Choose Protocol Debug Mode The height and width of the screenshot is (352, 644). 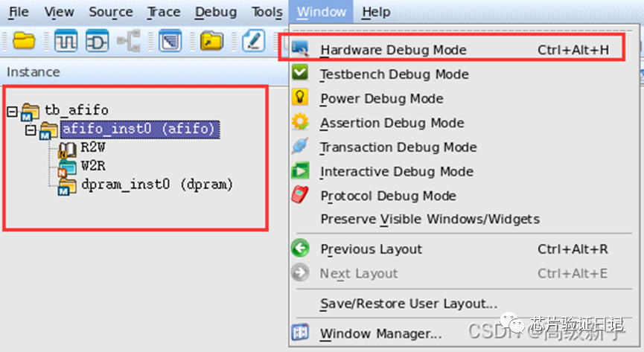tap(464, 196)
